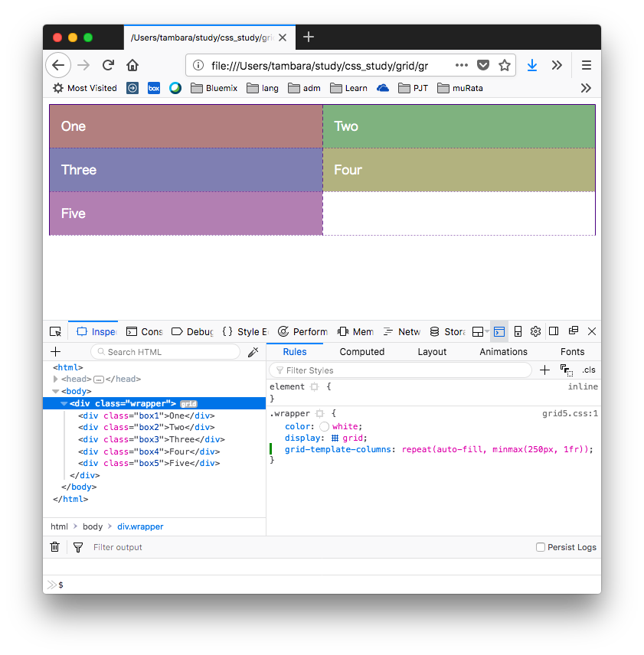Image resolution: width=644 pixels, height=655 pixels.
Task: Focus the Filter Styles field
Action: (400, 370)
